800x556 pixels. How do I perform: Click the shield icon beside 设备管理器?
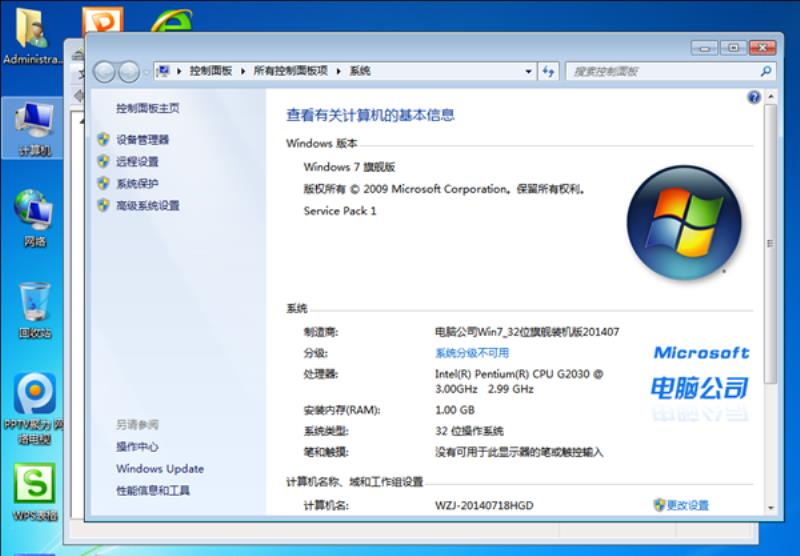click(104, 139)
